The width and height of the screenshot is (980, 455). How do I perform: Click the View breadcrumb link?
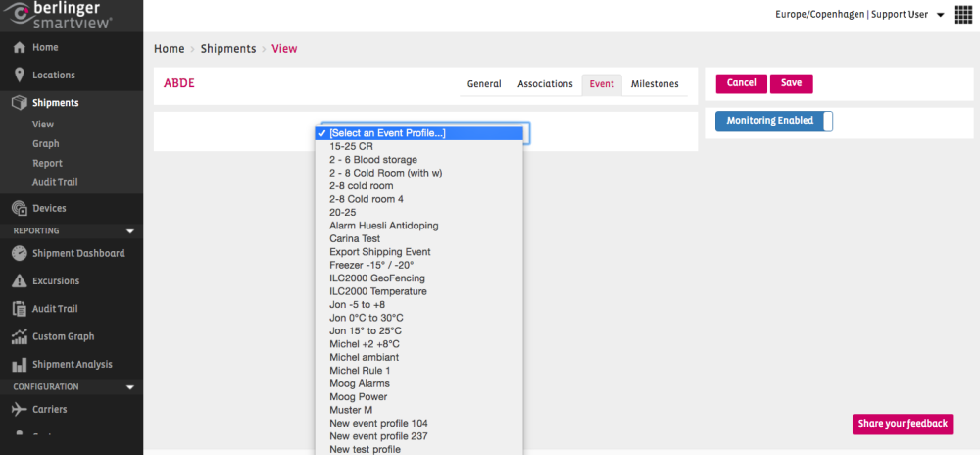284,49
